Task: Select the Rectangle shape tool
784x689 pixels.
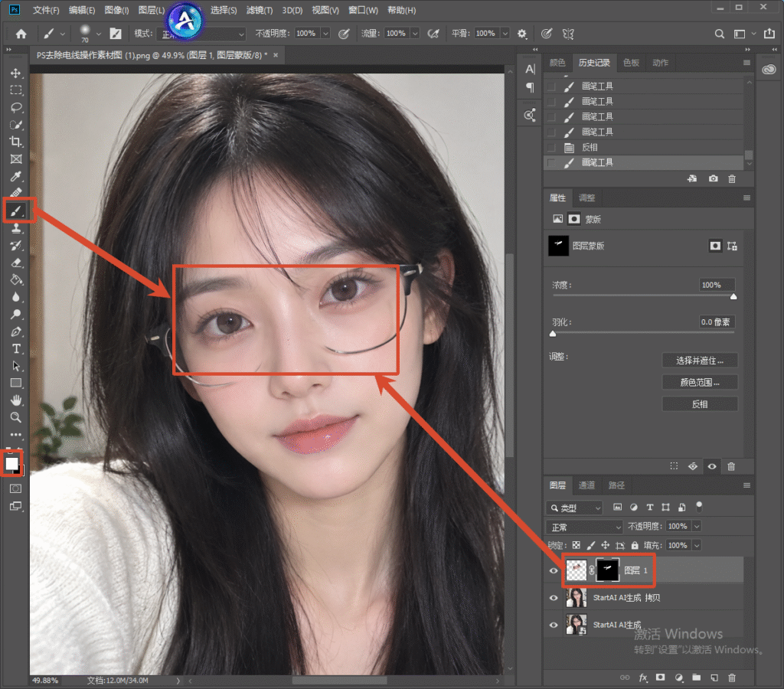Action: click(16, 383)
